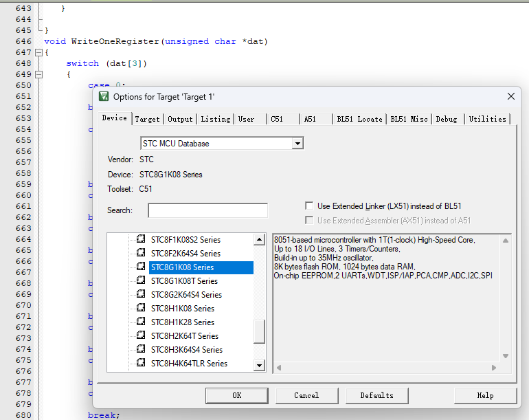The image size is (529, 420).
Task: Click description pane scroll up arrow
Action: click(506, 241)
